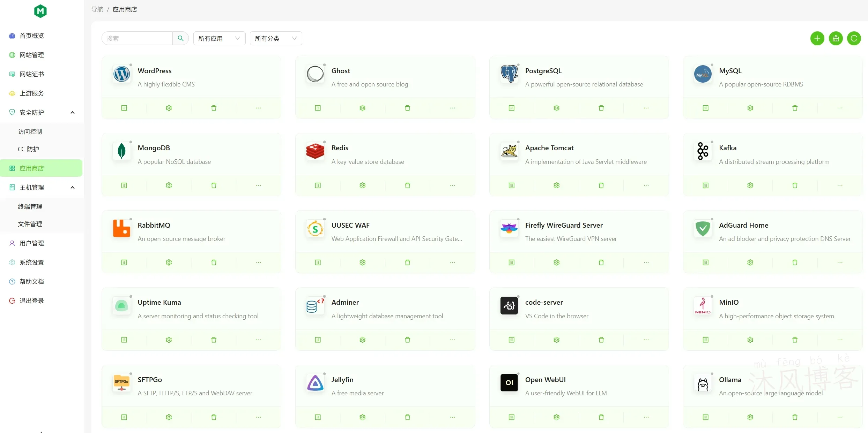Image resolution: width=868 pixels, height=433 pixels.
Task: Click 退出登录 to log out
Action: tap(31, 301)
